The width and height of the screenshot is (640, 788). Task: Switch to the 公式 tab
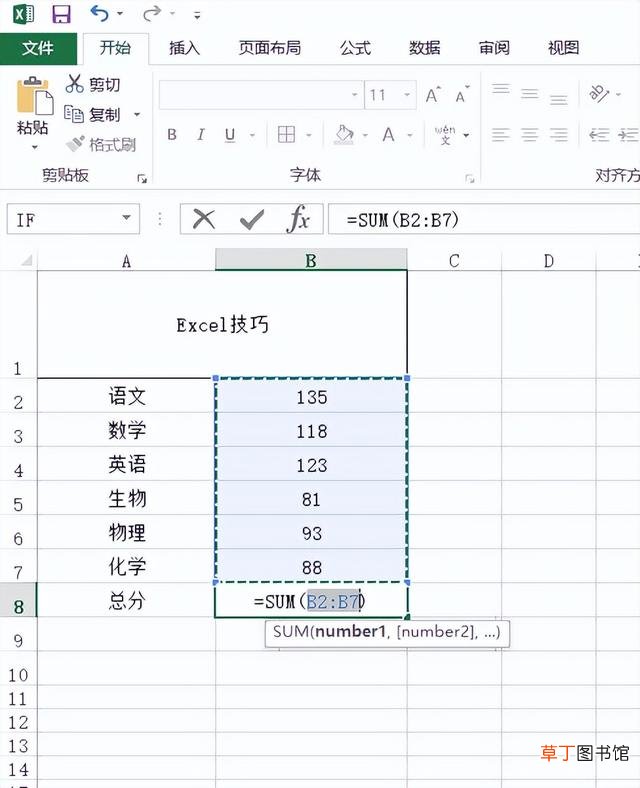coord(355,48)
